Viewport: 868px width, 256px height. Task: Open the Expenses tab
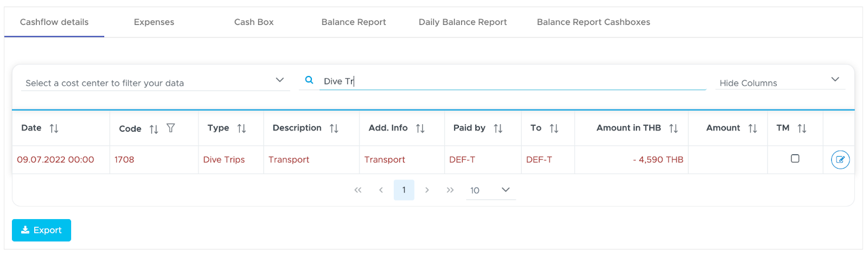point(154,22)
